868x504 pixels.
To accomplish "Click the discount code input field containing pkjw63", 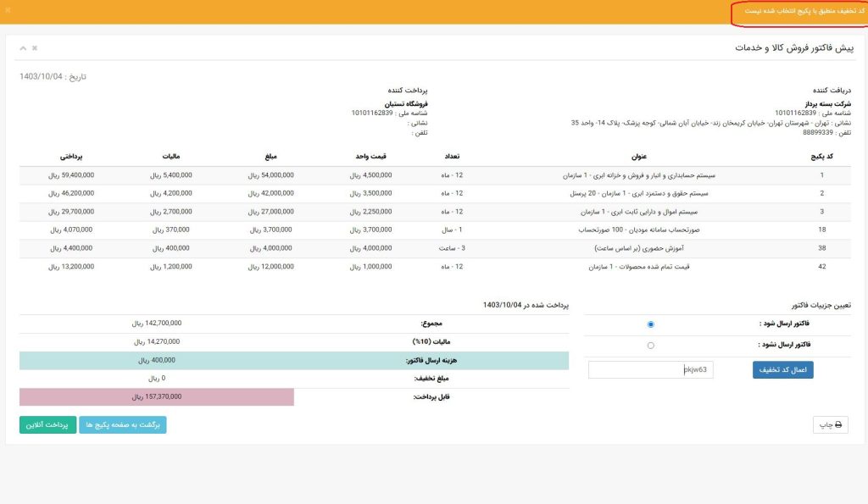I will [x=651, y=369].
